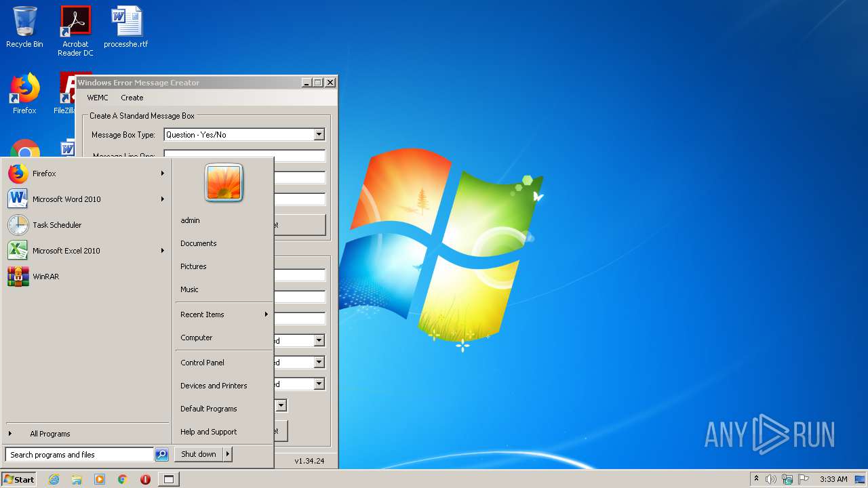Open Pictures from the Start menu
Viewport: 868px width, 488px height.
224,266
